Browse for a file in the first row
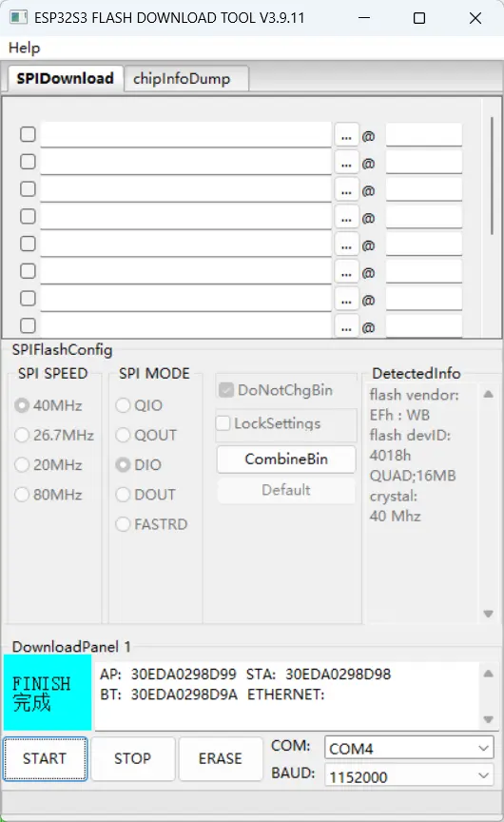Screen dimensions: 504x822 pyautogui.click(x=346, y=136)
